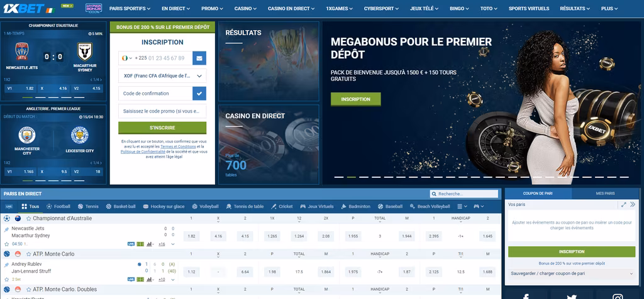Expand the gamepad esports dropdown
644x299 pixels.
tap(479, 206)
